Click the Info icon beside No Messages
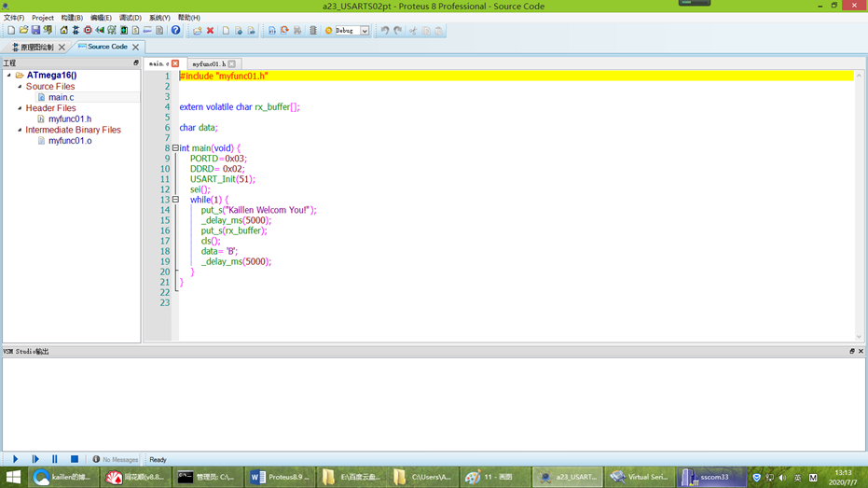Screen dimensions: 868x488 click(96, 459)
